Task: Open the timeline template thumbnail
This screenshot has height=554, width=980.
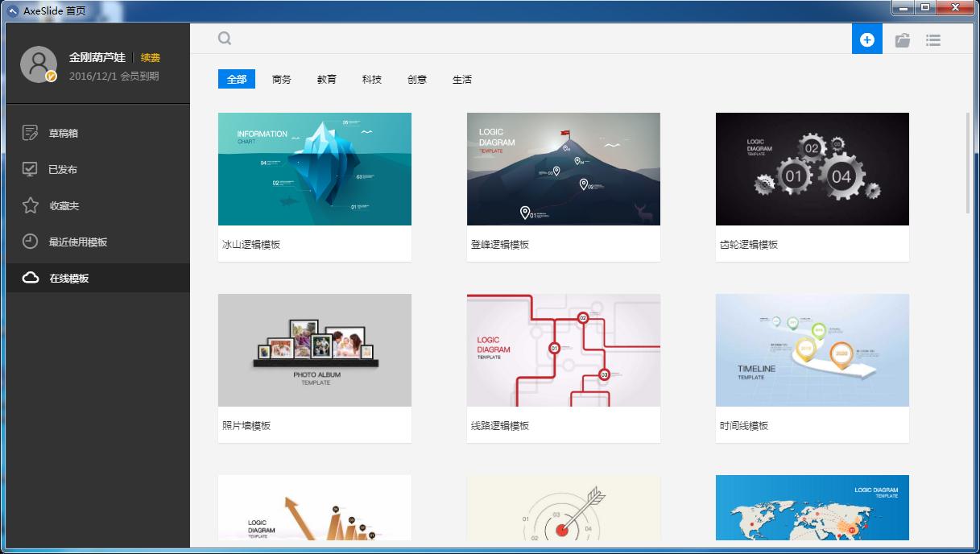Action: [813, 350]
